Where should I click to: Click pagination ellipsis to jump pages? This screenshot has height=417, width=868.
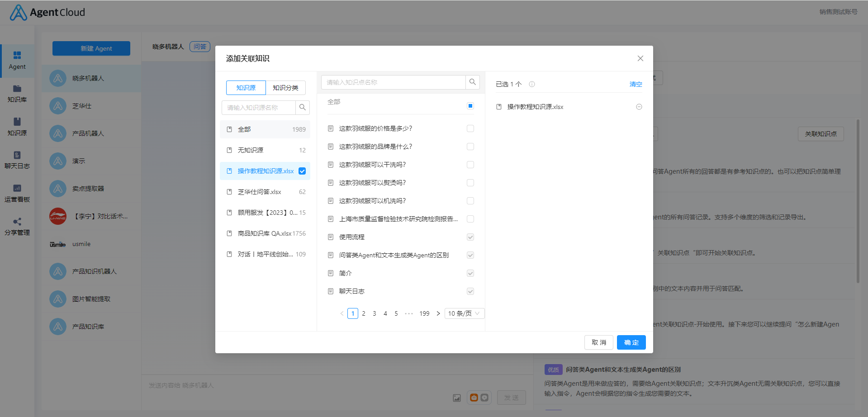[409, 313]
